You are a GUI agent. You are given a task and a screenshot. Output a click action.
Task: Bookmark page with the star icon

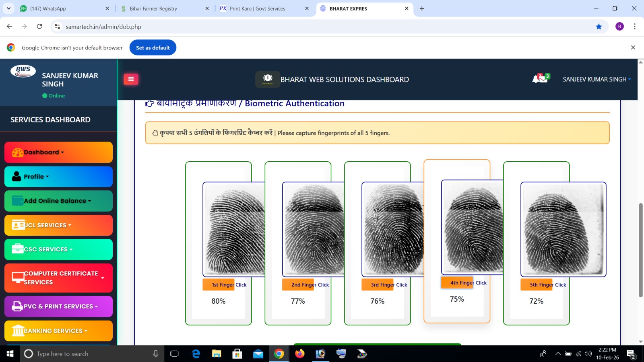tap(599, 27)
